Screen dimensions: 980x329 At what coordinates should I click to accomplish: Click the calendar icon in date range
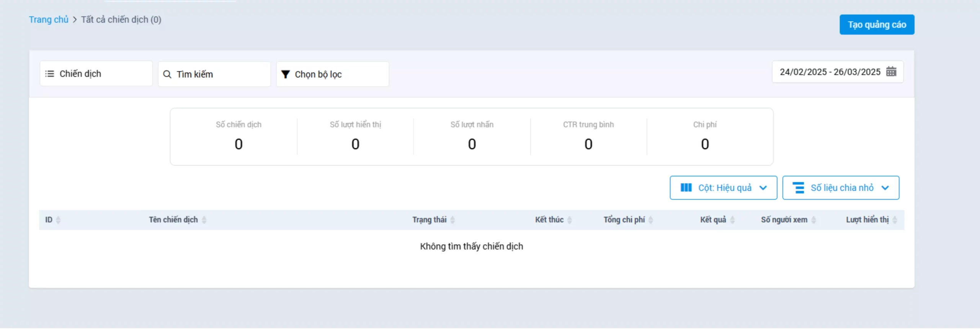891,72
